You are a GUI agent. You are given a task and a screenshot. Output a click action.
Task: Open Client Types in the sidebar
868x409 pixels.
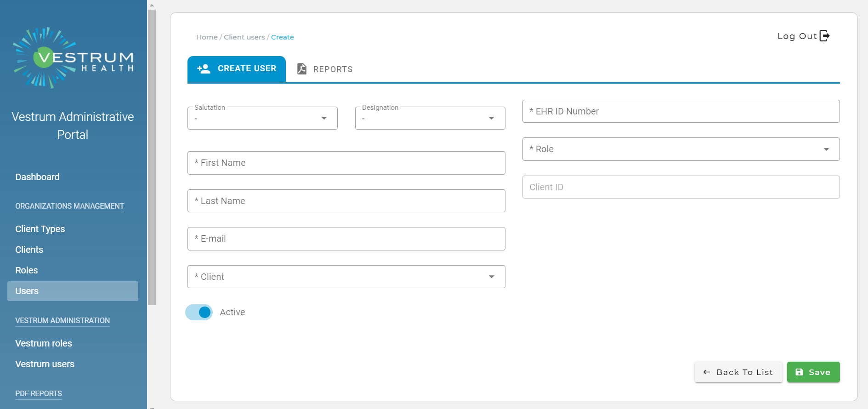[x=40, y=229]
